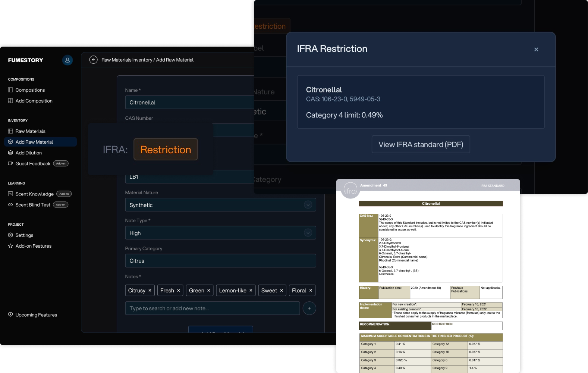Click the Raw Materials sidebar icon
Image resolution: width=588 pixels, height=373 pixels.
pos(10,131)
